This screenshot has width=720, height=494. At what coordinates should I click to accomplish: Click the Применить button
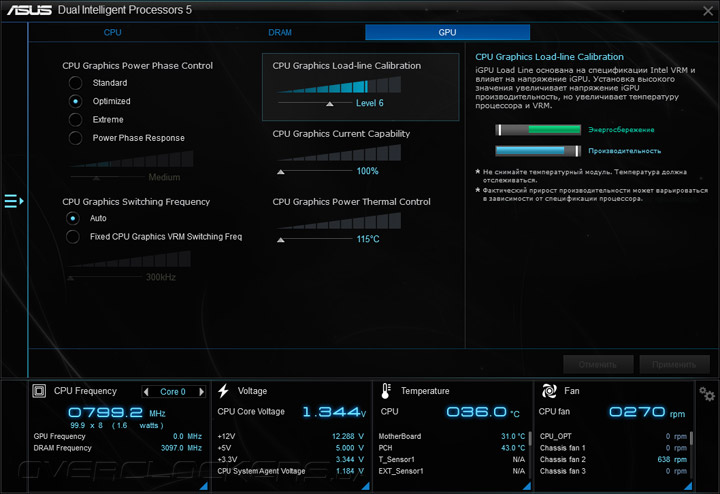(x=674, y=365)
